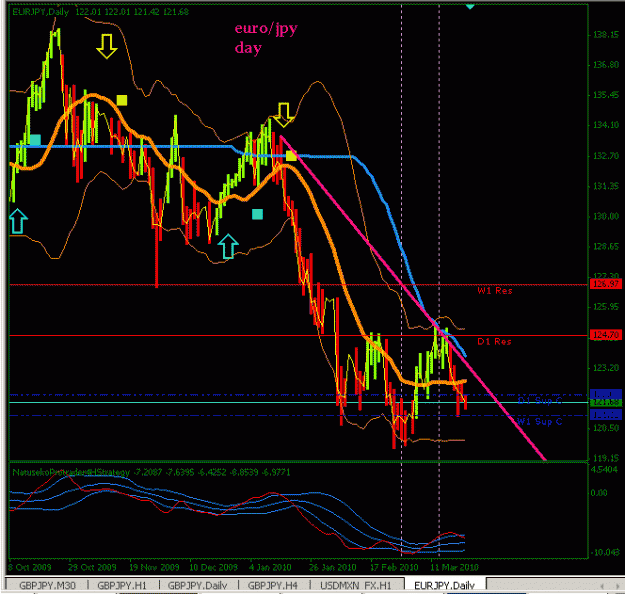Viewport: 625px width, 594px height.
Task: Click the EURJPY,Daily header with OHLC values
Action: tap(100, 12)
